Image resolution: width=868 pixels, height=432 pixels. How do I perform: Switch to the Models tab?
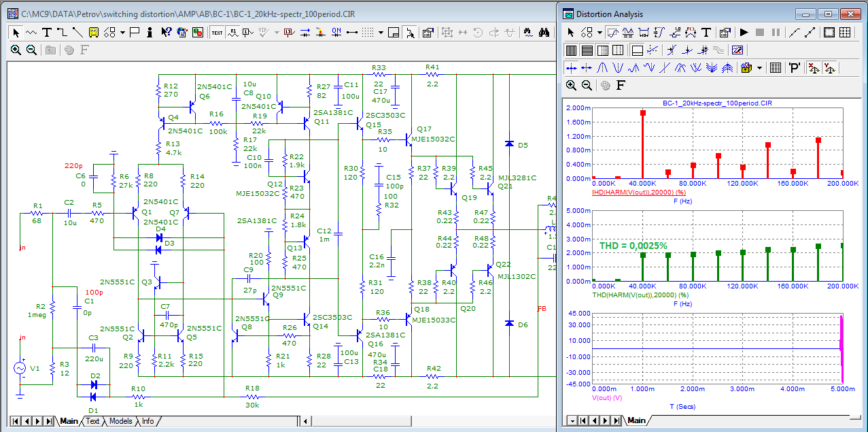121,421
